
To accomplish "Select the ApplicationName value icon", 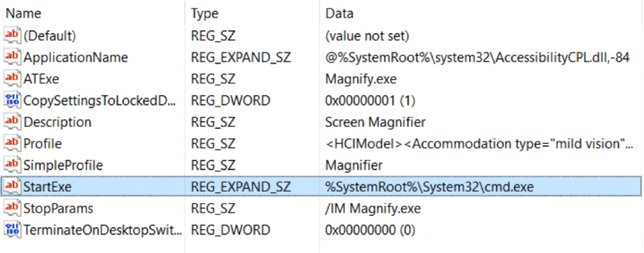I will [x=12, y=57].
